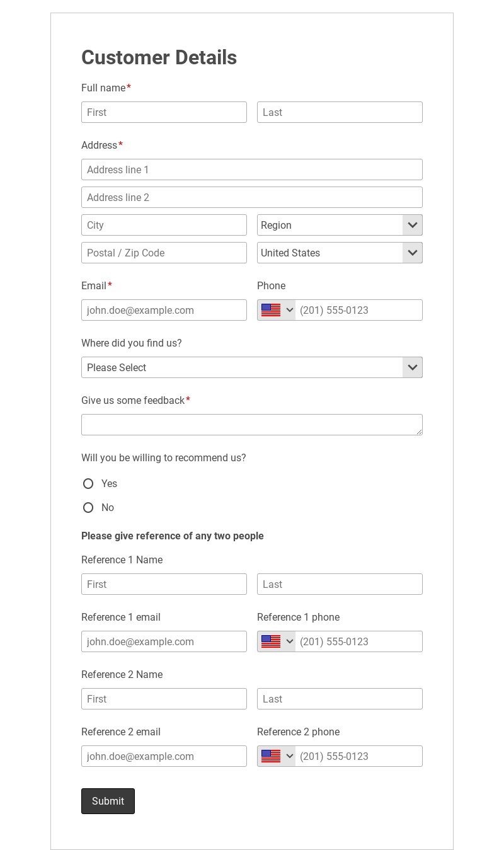Open Reference 1 phone flag selector

[x=277, y=641]
